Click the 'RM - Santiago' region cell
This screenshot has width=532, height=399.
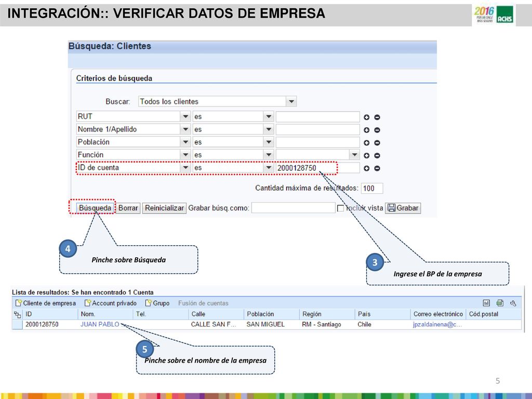tap(321, 324)
